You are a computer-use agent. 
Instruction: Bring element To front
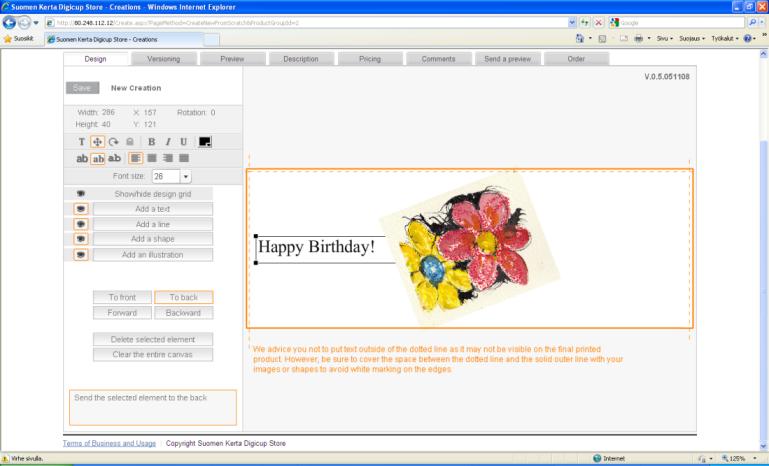(122, 297)
